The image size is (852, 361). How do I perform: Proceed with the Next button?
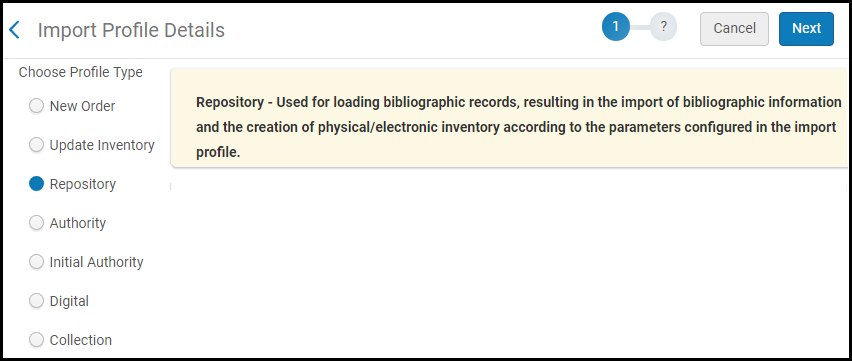click(x=806, y=29)
